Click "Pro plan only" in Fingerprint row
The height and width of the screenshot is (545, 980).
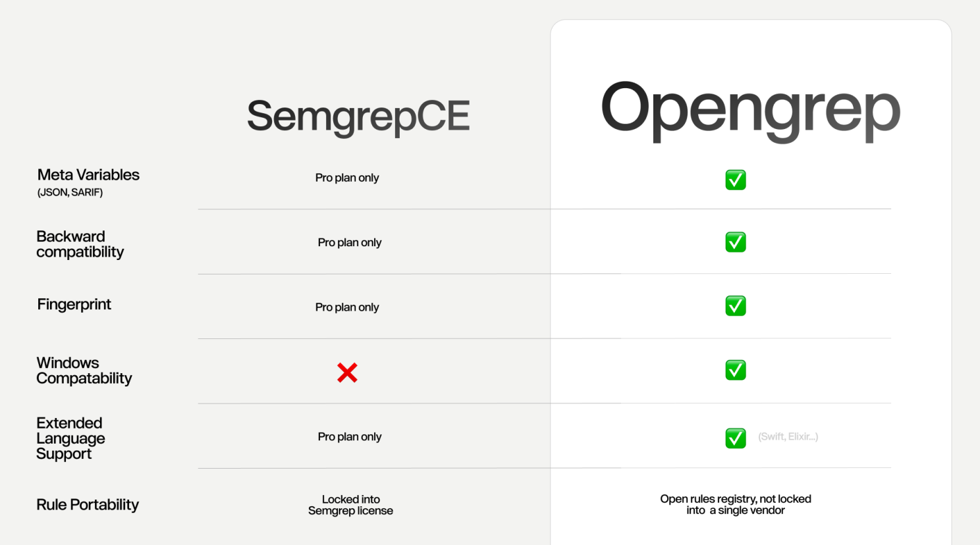[x=347, y=307]
